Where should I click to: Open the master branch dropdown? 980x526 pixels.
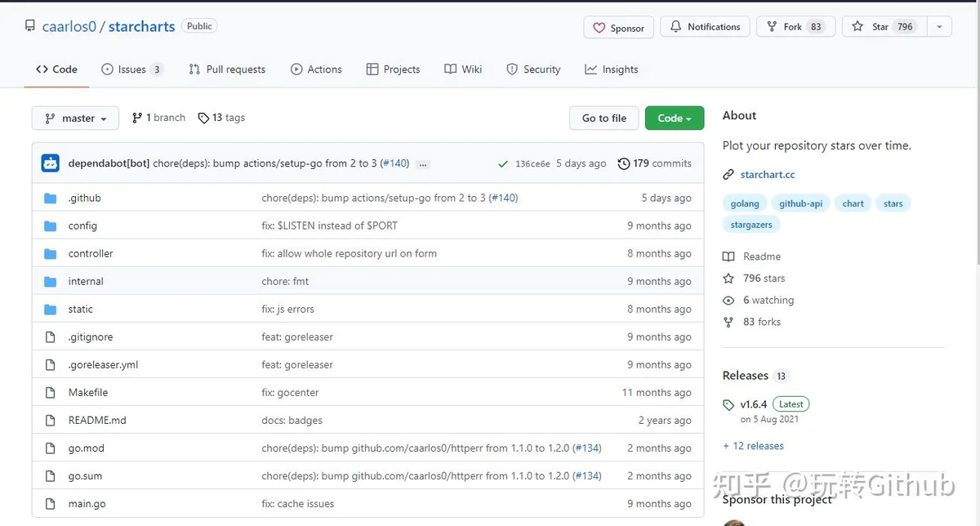75,118
